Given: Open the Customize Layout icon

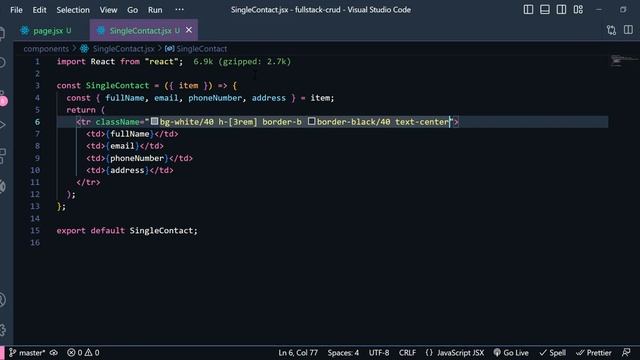Looking at the screenshot, I should [578, 9].
